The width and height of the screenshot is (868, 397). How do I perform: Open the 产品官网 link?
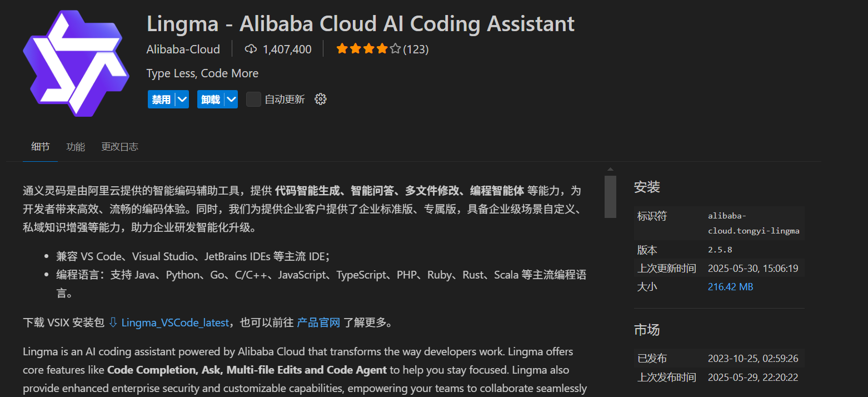tap(318, 322)
